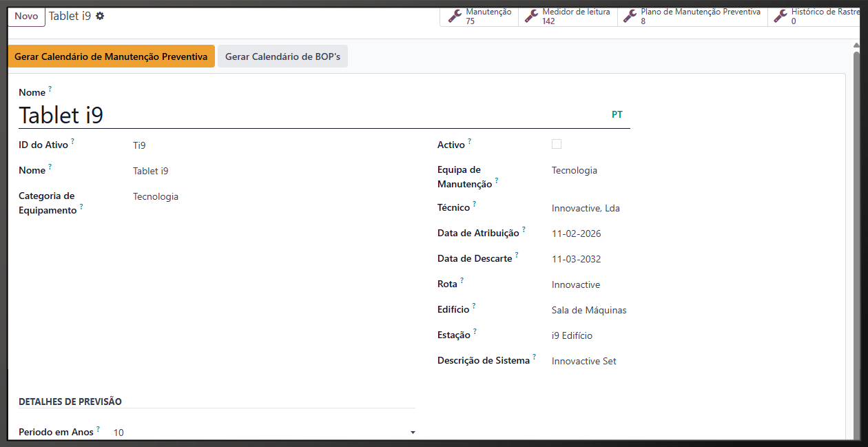Click the help mark next to Data de Descarte

(517, 255)
